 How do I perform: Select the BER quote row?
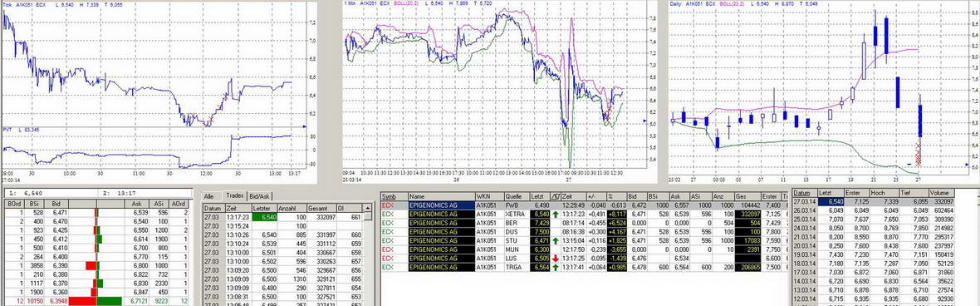[x=584, y=223]
